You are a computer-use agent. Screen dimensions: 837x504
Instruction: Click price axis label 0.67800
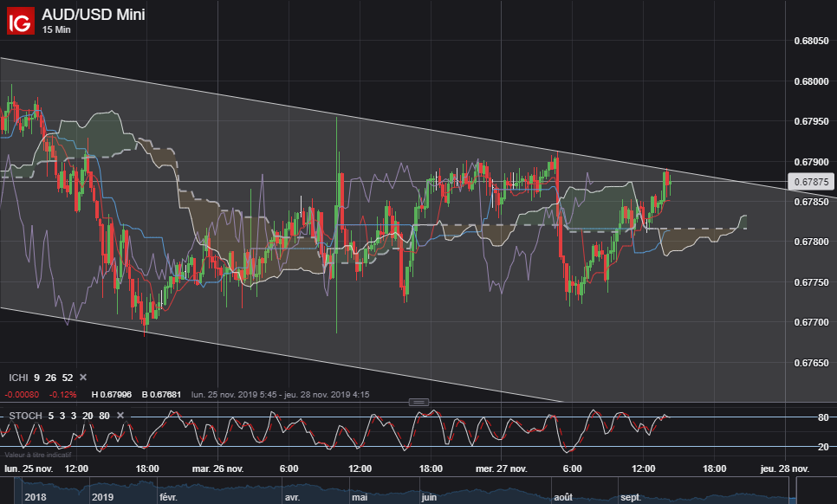click(811, 242)
